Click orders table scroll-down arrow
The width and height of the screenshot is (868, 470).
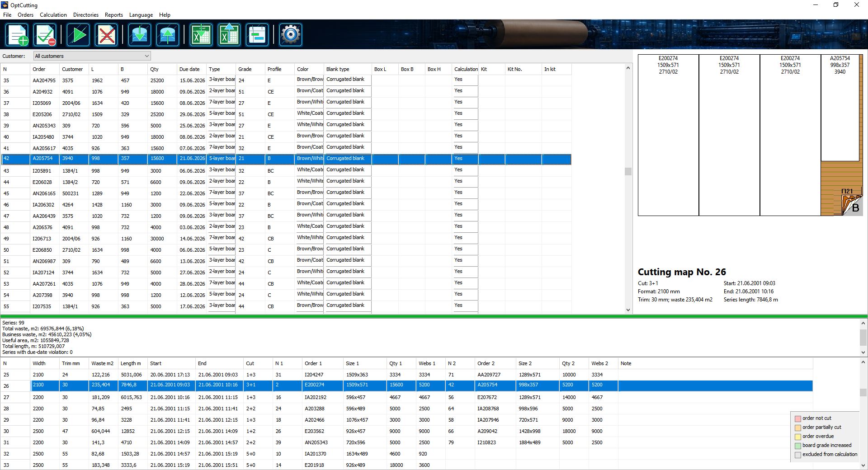(628, 310)
